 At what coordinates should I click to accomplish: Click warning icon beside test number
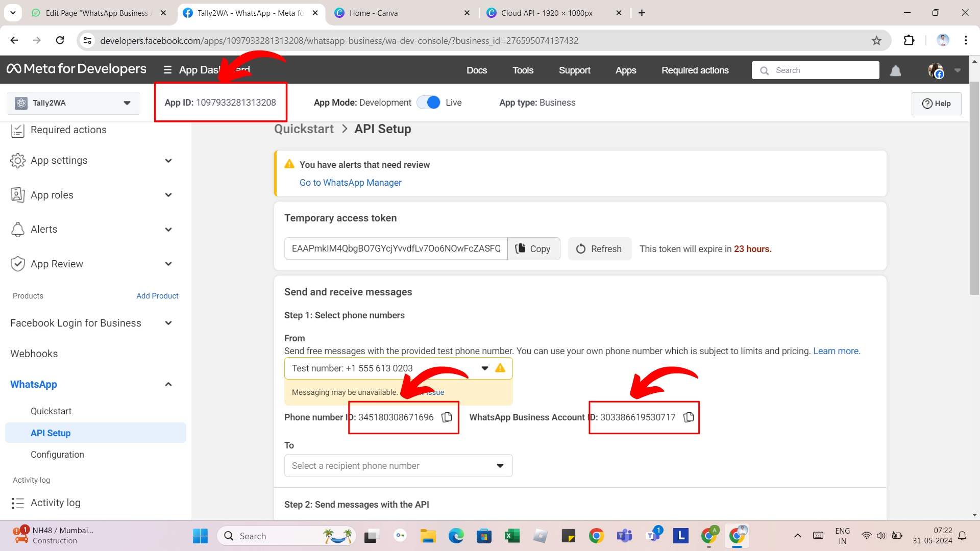pos(500,368)
